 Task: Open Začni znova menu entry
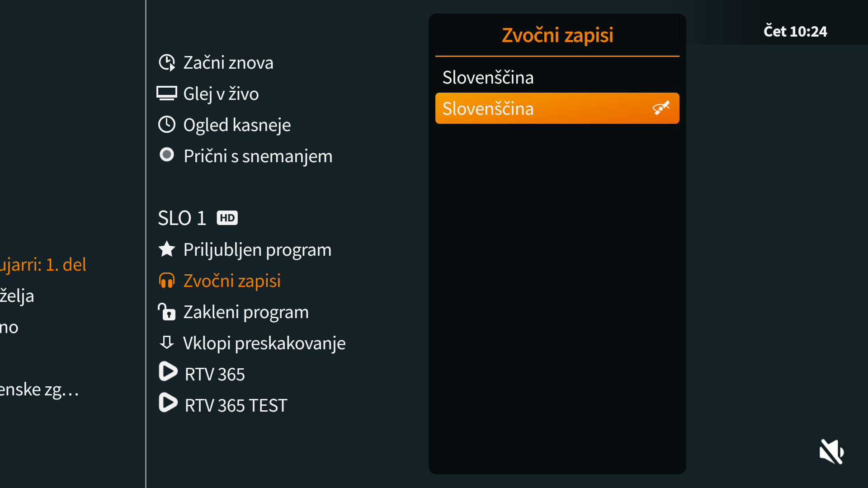[228, 63]
